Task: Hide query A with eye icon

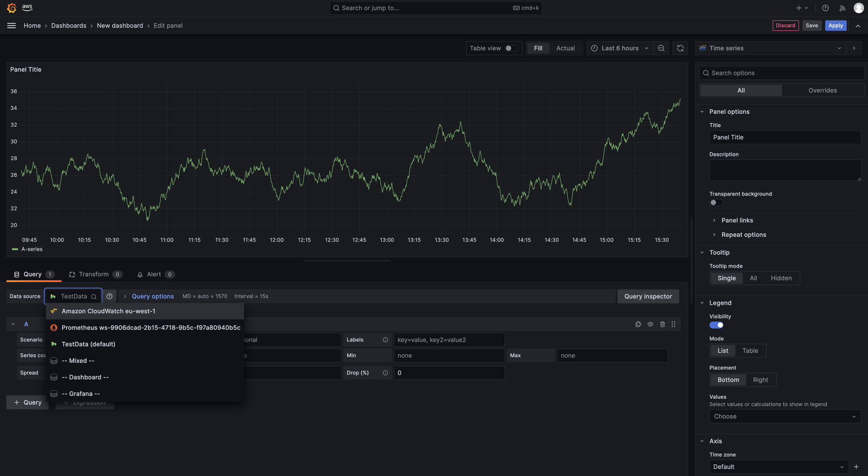Action: coord(650,324)
